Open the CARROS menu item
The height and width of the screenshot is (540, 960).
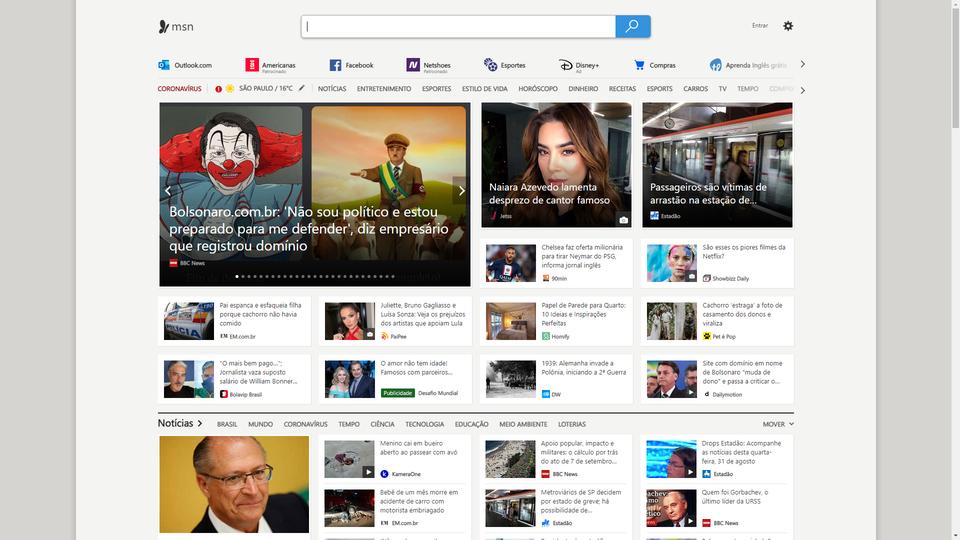click(x=696, y=89)
